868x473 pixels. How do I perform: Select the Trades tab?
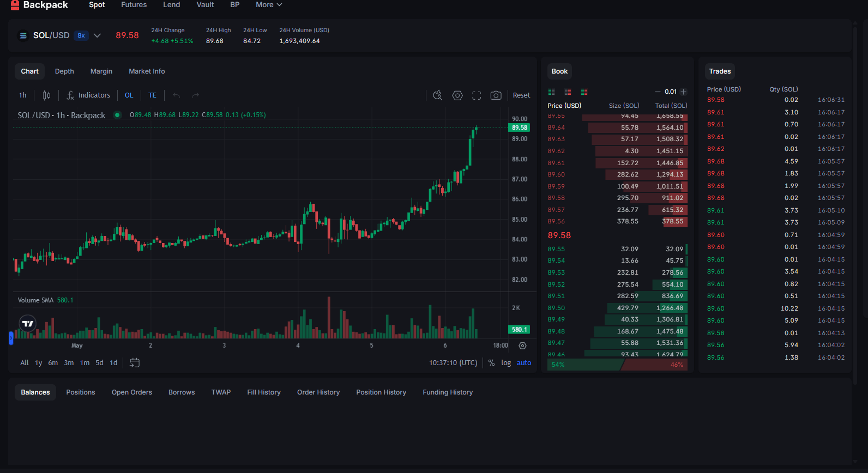pos(720,71)
